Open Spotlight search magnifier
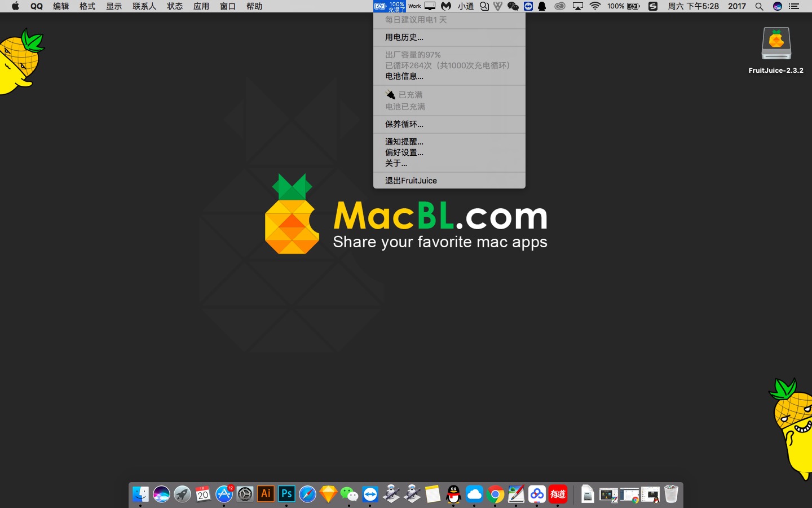 [760, 6]
